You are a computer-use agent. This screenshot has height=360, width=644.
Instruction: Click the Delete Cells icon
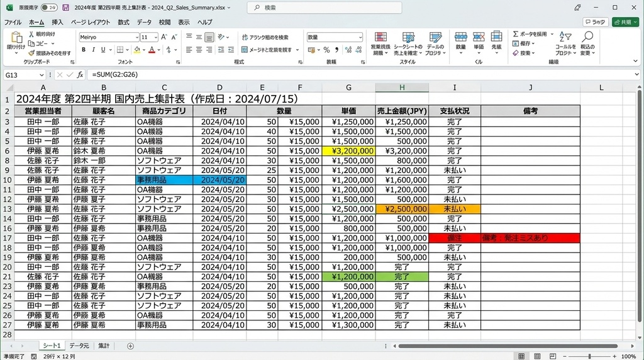coord(479,37)
